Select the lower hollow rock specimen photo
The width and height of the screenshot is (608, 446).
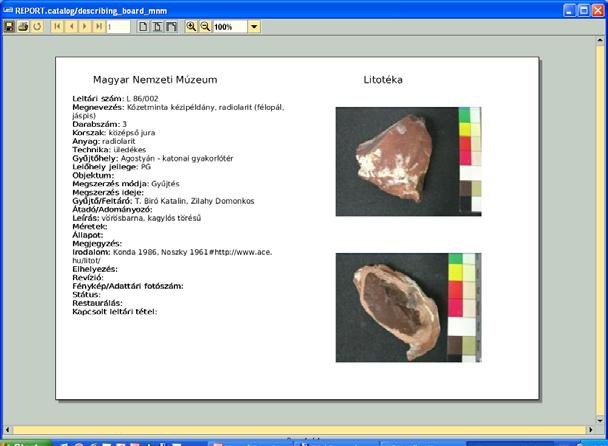tap(408, 308)
